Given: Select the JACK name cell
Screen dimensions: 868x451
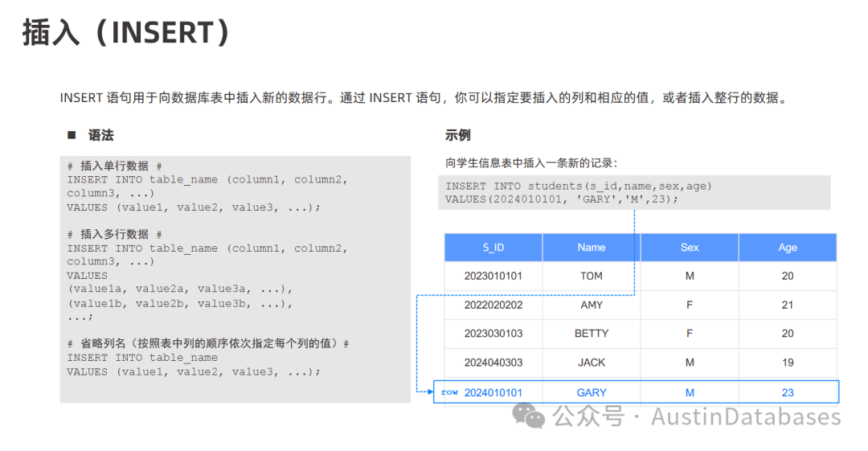Looking at the screenshot, I should 592,363.
